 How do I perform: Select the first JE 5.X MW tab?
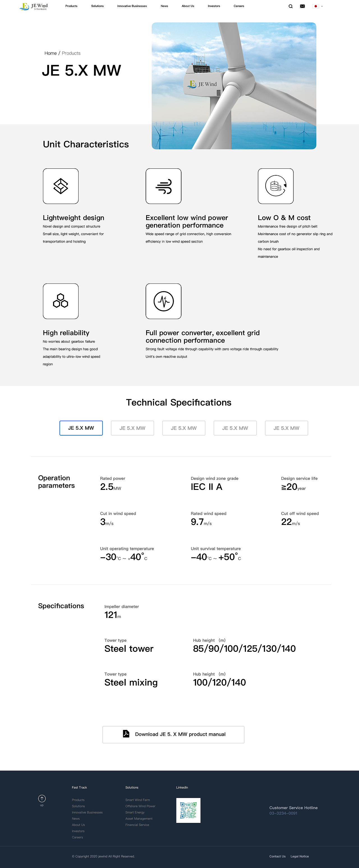tap(81, 428)
